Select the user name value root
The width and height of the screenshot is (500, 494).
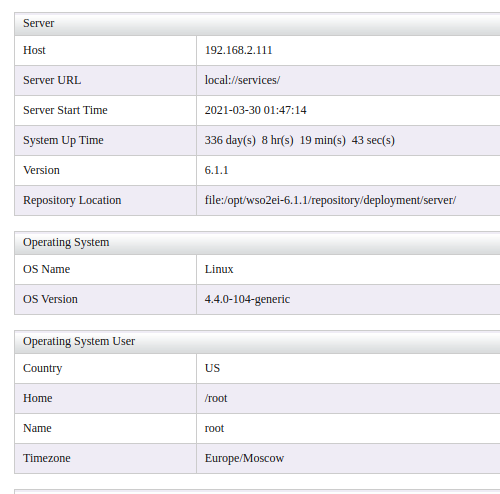click(x=214, y=429)
